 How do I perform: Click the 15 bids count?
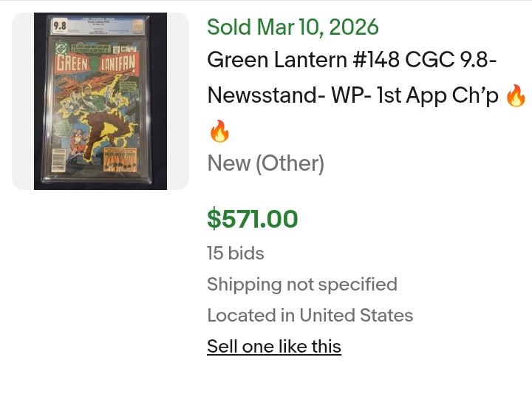click(236, 254)
